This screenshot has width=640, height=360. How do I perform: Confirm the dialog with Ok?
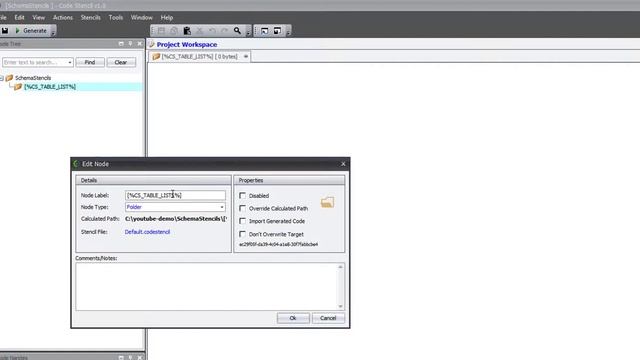coord(293,318)
